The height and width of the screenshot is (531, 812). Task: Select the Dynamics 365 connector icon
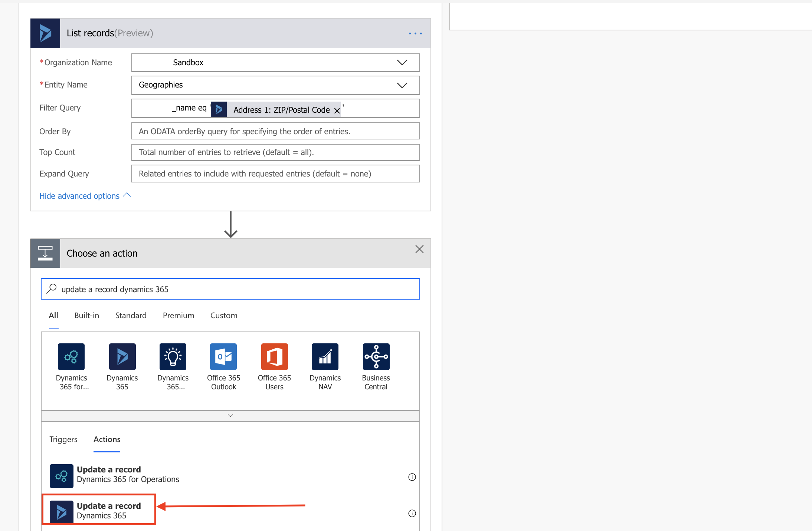122,357
